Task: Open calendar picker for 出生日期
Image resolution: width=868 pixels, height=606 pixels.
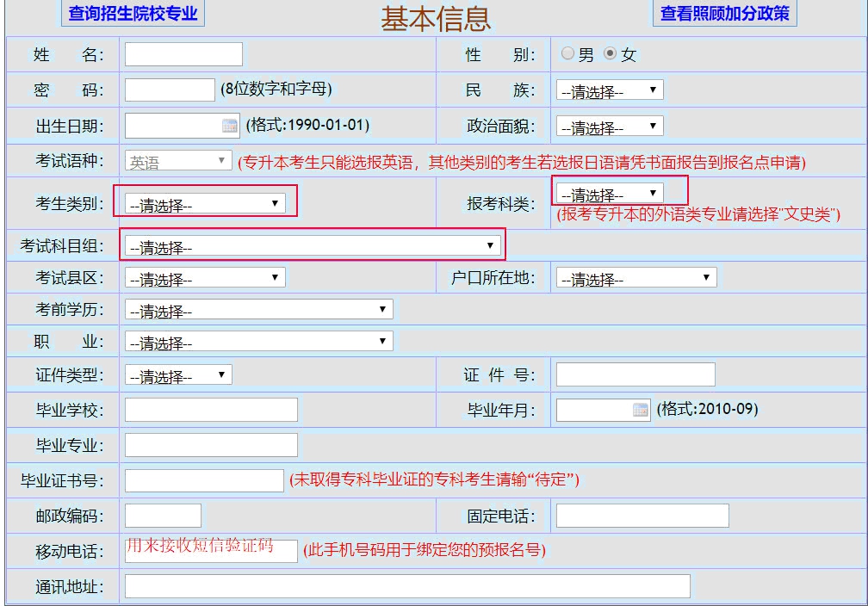Action: click(x=229, y=126)
